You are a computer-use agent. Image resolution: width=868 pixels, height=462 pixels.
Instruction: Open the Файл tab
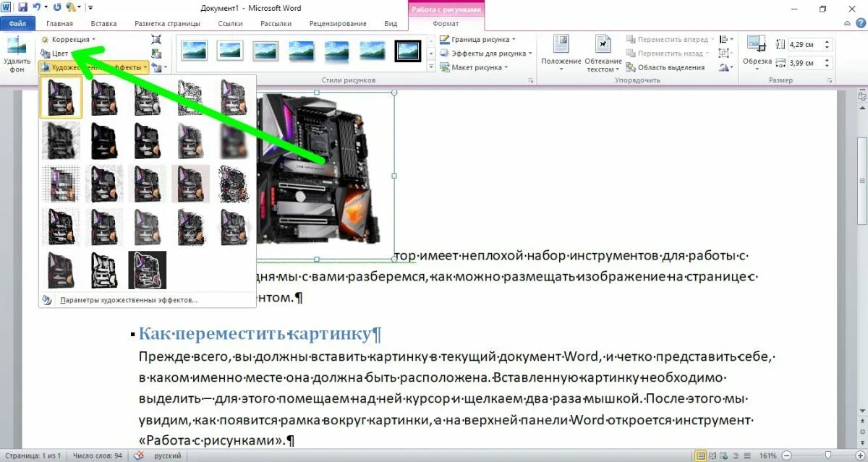coord(17,23)
